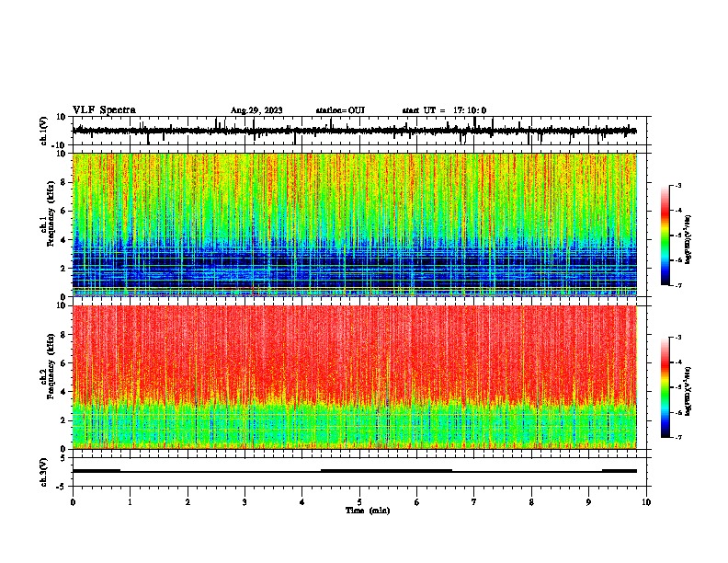Click the '-7' value on ch.1 color bar
Image resolution: width=728 pixels, height=563 pixels.
[x=677, y=285]
